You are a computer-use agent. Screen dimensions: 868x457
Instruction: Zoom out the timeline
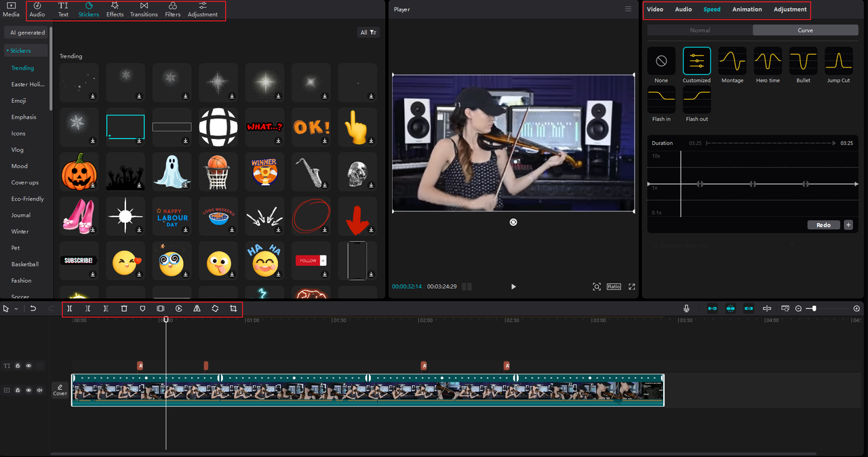pyautogui.click(x=798, y=309)
